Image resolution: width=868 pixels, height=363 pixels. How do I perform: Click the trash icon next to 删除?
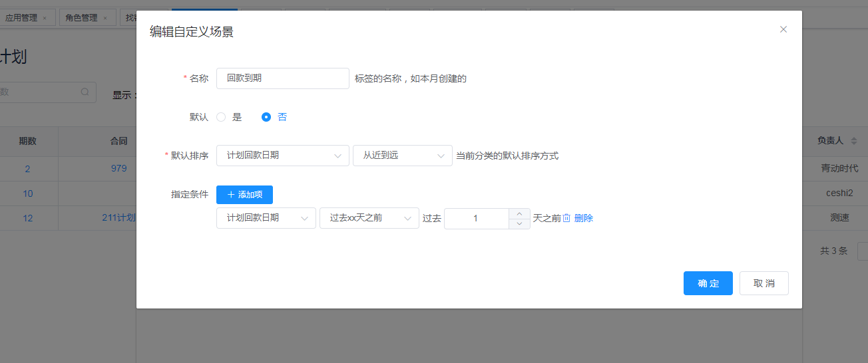pos(566,218)
